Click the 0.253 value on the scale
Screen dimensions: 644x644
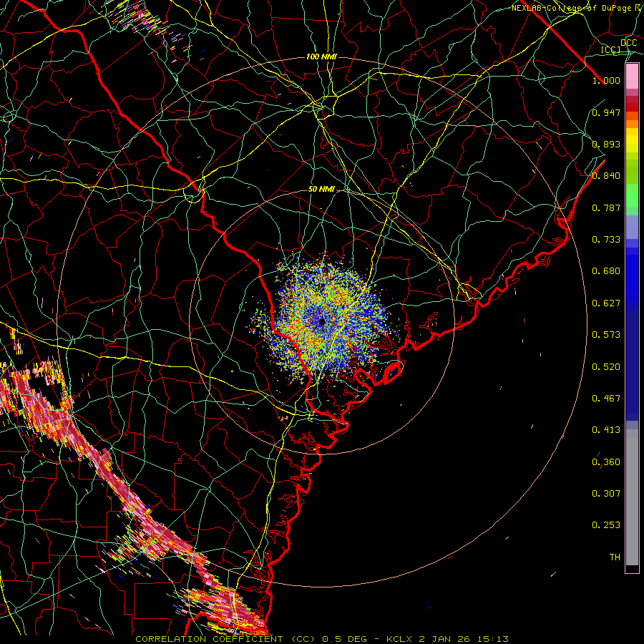606,525
